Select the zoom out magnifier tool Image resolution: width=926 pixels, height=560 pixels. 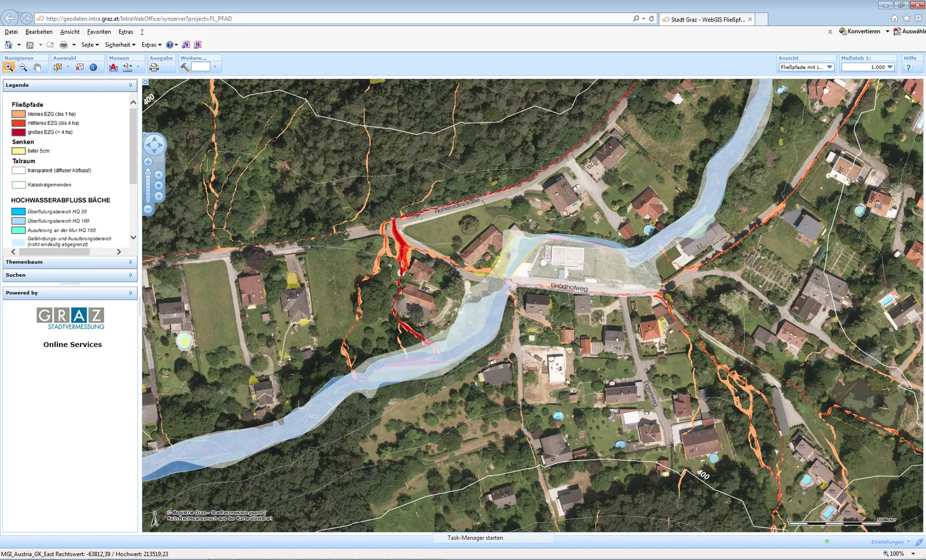[x=23, y=67]
